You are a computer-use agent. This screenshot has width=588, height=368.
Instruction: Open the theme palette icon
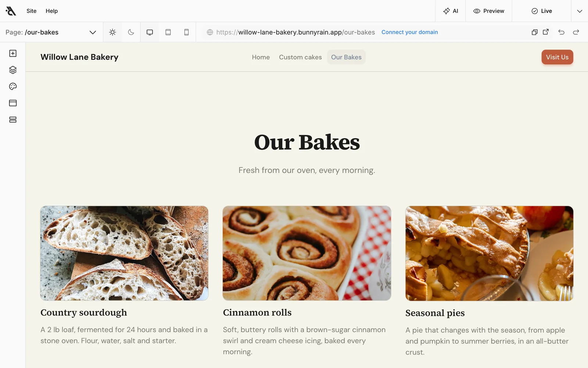[x=13, y=86]
